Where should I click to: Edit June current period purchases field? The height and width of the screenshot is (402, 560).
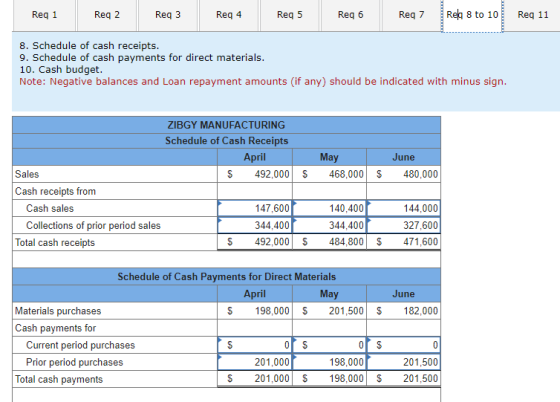404,345
